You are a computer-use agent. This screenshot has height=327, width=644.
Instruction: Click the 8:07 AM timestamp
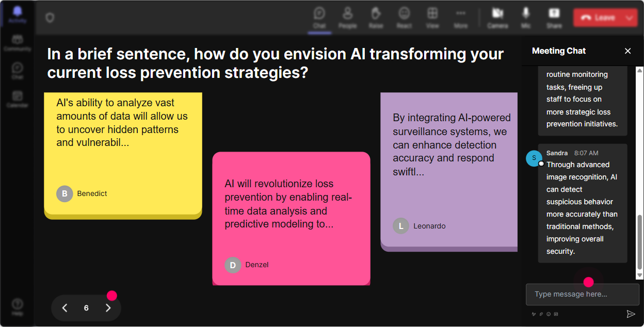[586, 153]
